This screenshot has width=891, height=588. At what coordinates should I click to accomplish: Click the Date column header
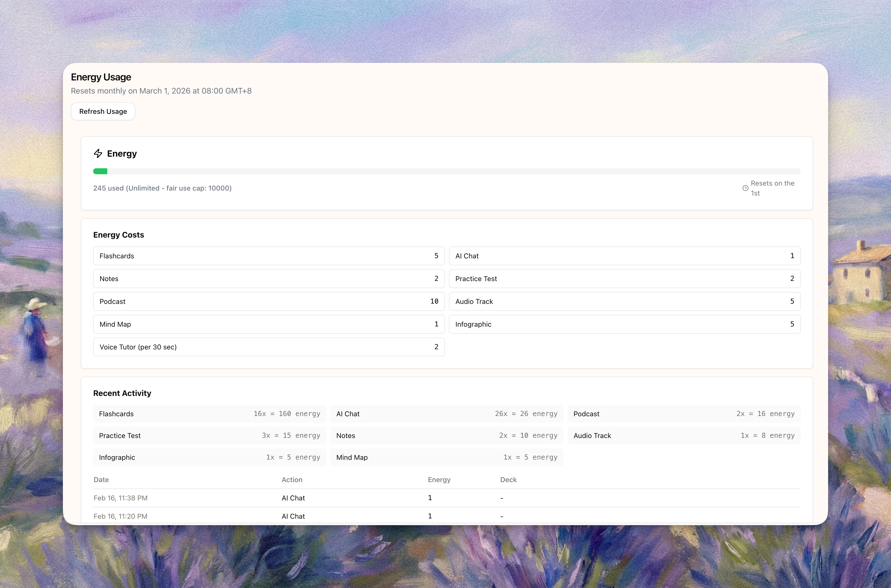point(101,480)
